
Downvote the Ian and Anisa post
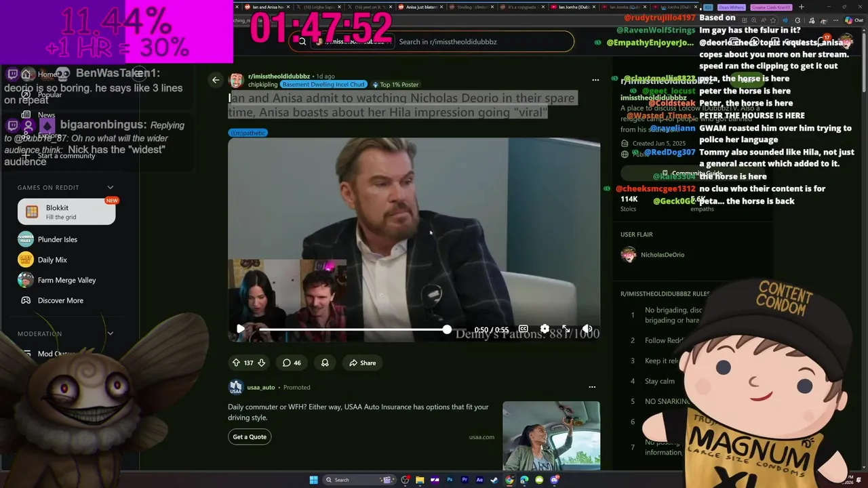pyautogui.click(x=261, y=363)
